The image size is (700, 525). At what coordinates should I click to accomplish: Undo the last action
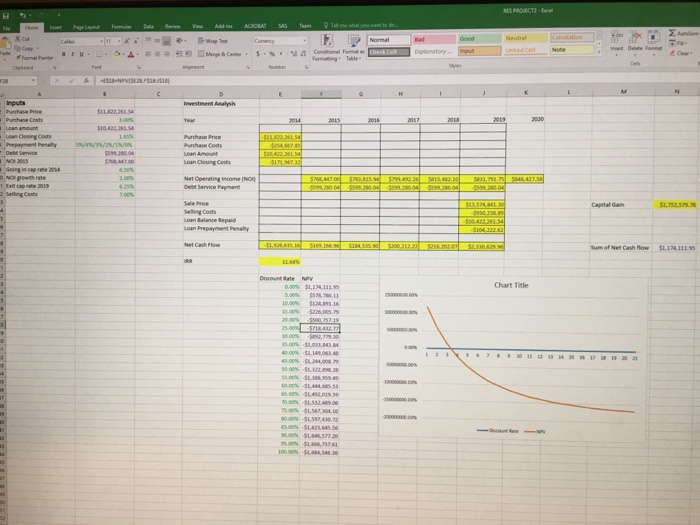pyautogui.click(x=22, y=16)
